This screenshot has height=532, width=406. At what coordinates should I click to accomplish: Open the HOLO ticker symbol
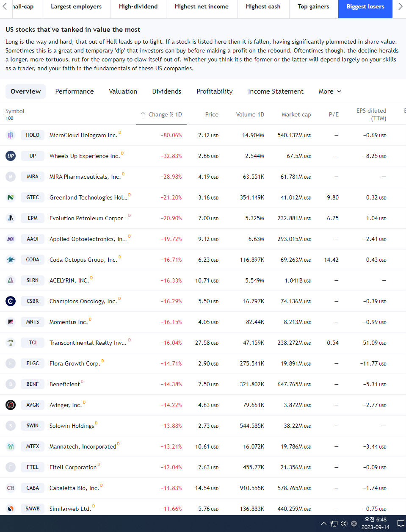[33, 135]
